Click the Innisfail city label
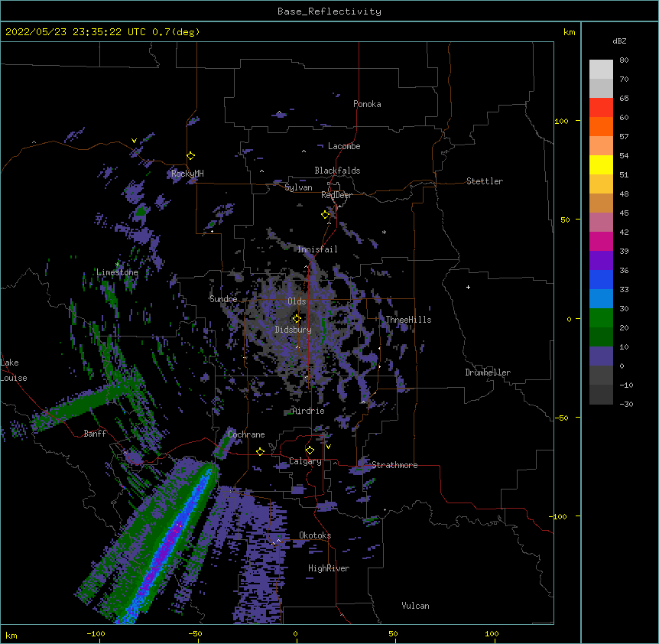The image size is (659, 644). pos(317,249)
